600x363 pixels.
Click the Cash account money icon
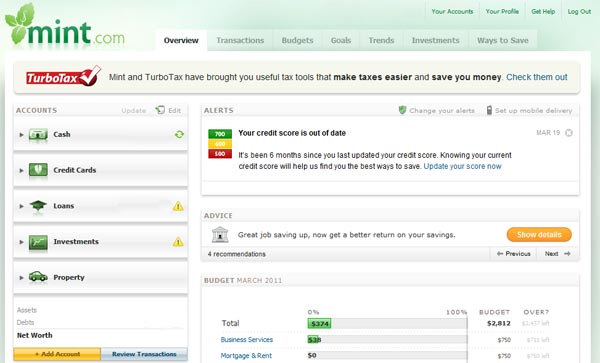[x=38, y=135]
